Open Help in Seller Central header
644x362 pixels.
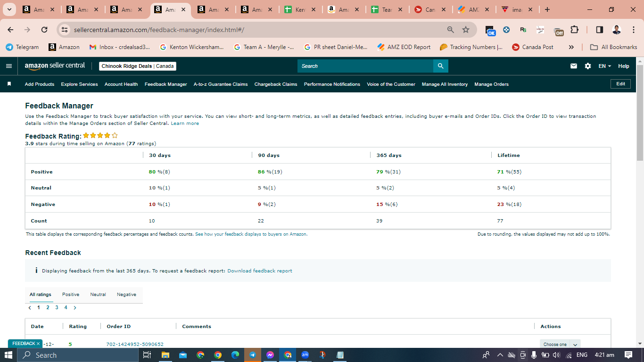624,66
